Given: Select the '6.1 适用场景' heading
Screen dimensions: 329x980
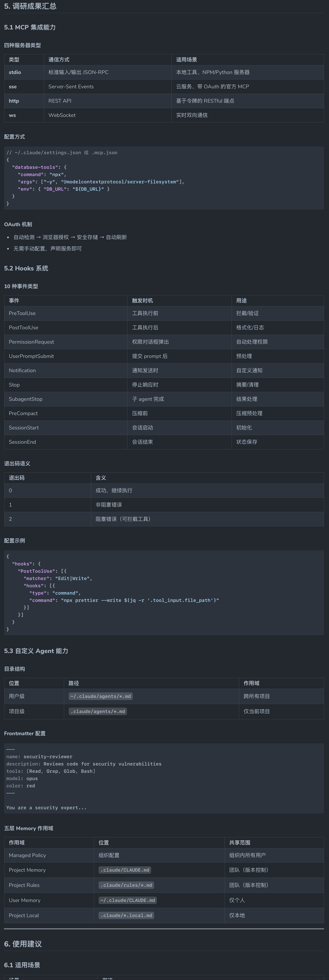Looking at the screenshot, I should click(x=22, y=965).
